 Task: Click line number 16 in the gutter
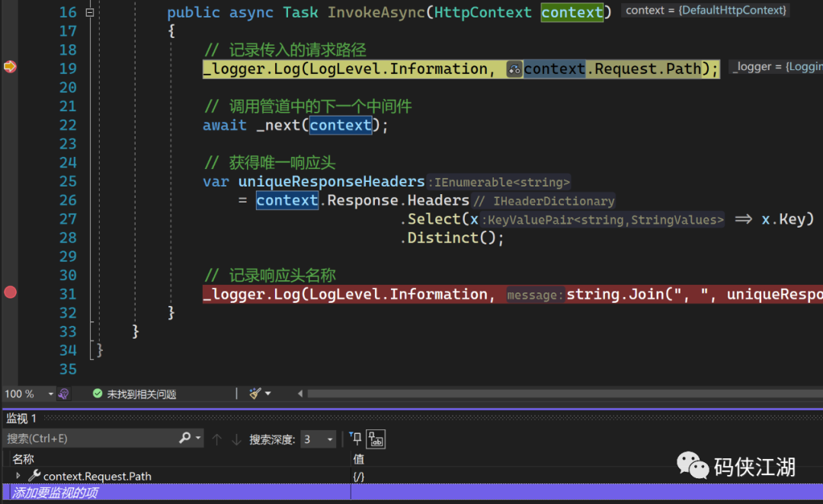pyautogui.click(x=68, y=12)
